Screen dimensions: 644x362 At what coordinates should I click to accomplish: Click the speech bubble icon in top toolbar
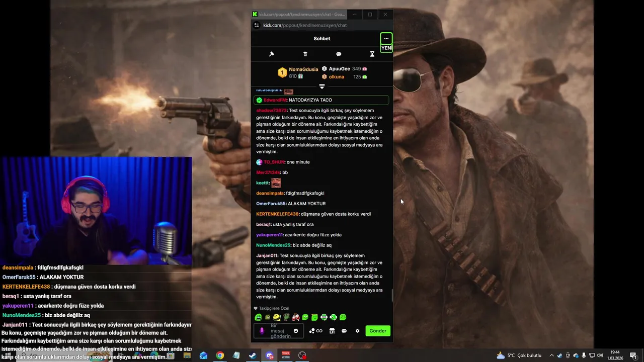(339, 54)
